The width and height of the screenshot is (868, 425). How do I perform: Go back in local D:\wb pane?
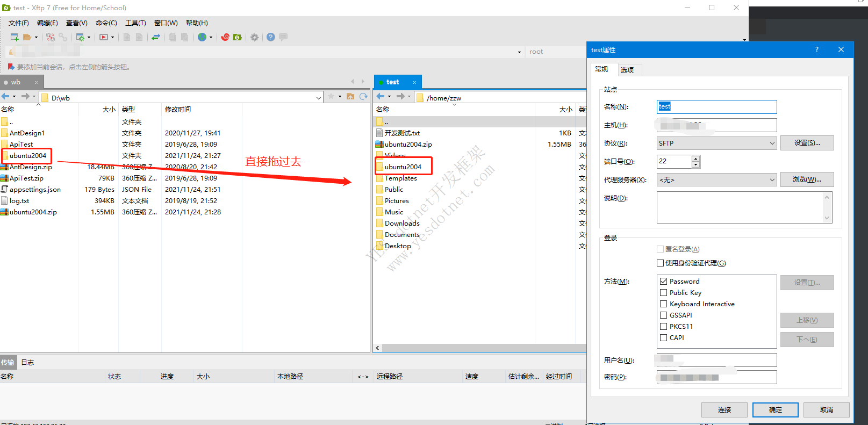[5, 96]
